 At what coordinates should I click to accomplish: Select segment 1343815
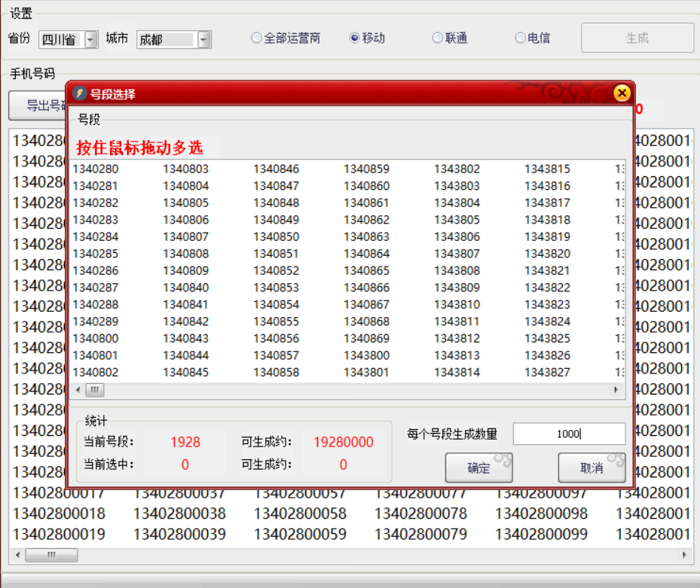(x=547, y=169)
